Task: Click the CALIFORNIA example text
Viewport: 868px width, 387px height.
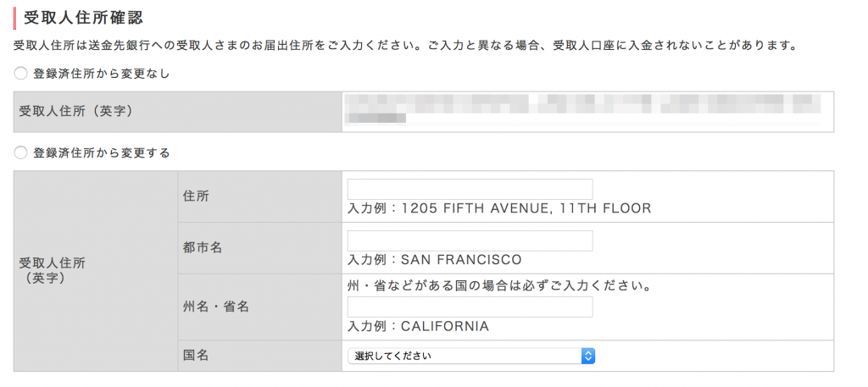Action: 418,326
